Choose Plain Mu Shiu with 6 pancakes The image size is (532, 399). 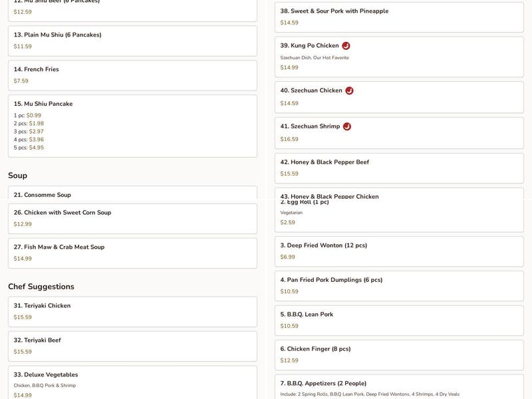pos(132,41)
